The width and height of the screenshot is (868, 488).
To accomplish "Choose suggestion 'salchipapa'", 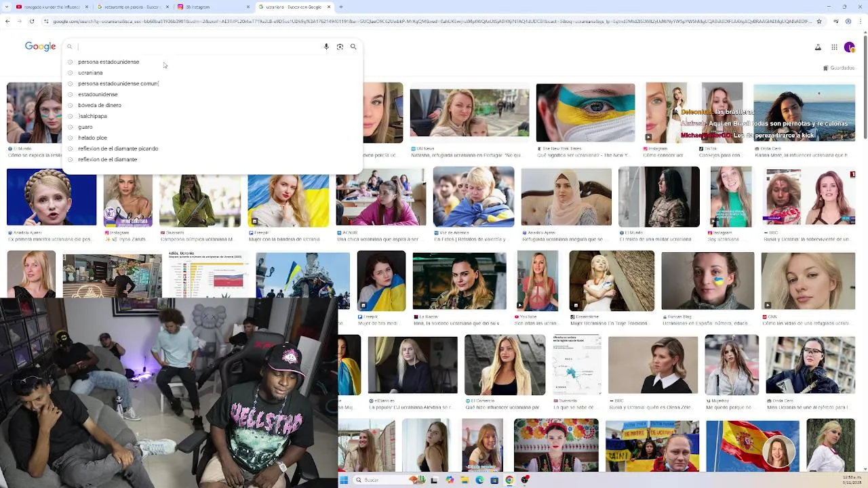I will tap(92, 116).
